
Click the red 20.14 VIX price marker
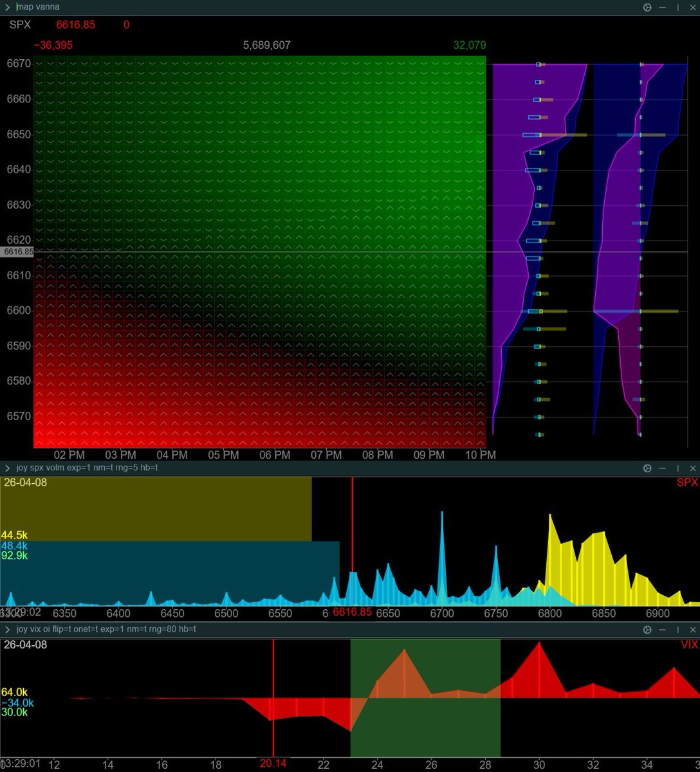[x=273, y=764]
